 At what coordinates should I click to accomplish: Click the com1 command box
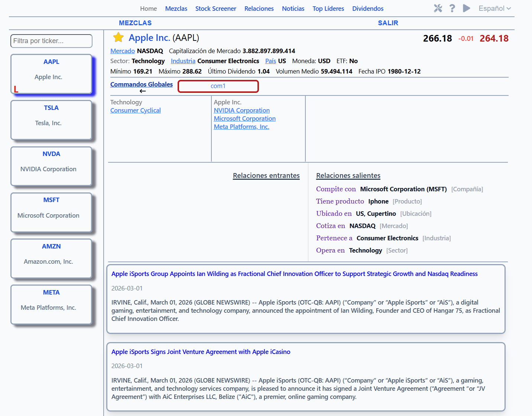218,86
